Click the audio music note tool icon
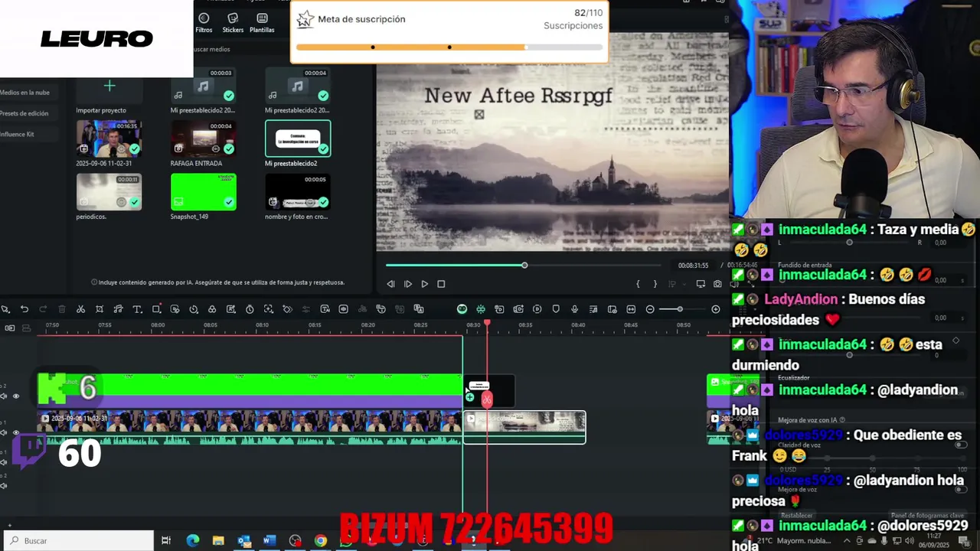 click(x=118, y=309)
